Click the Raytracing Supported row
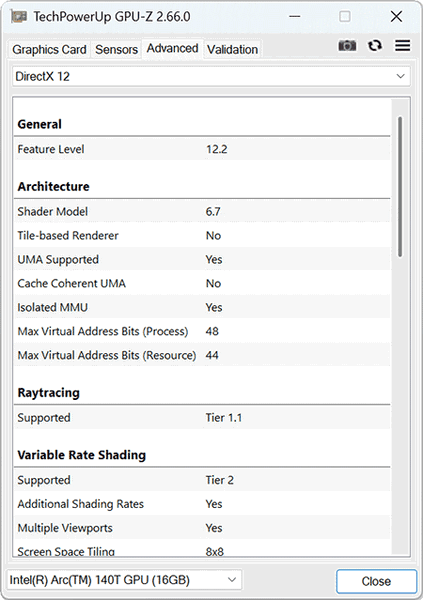The width and height of the screenshot is (423, 600). tap(202, 417)
